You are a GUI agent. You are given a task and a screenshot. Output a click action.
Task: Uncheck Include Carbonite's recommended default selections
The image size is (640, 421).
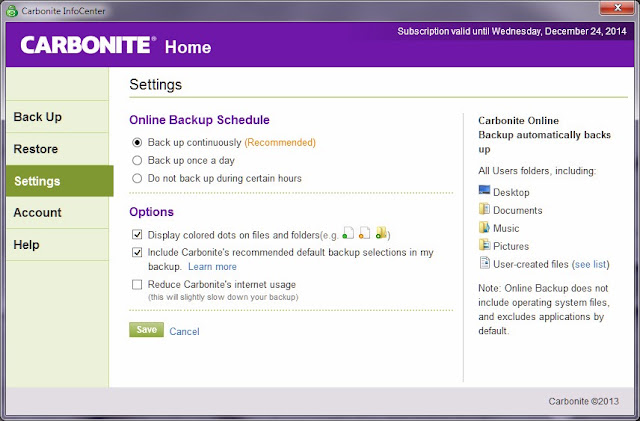[x=137, y=252]
